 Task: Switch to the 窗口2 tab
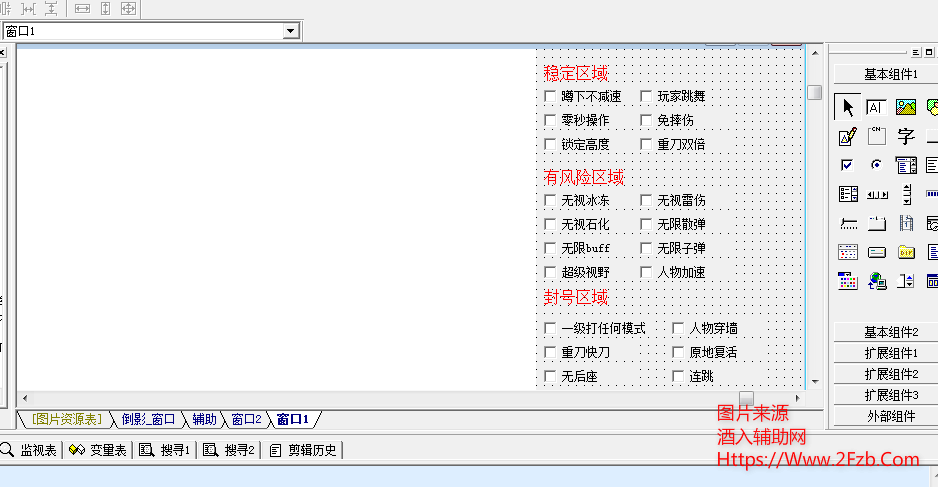pos(246,419)
